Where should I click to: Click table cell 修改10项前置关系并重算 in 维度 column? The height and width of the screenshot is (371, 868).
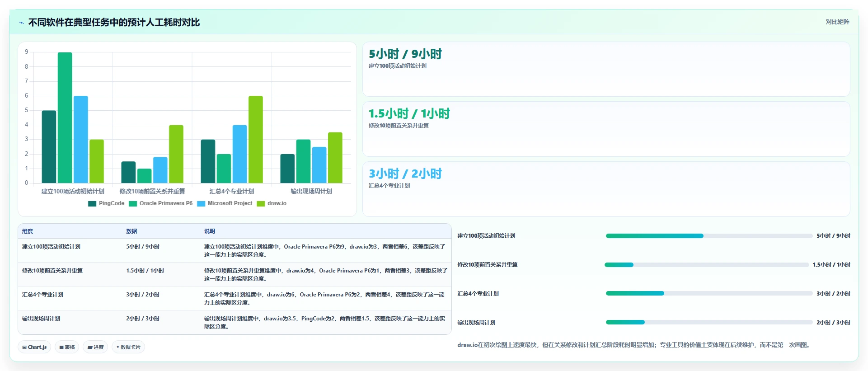(x=52, y=271)
